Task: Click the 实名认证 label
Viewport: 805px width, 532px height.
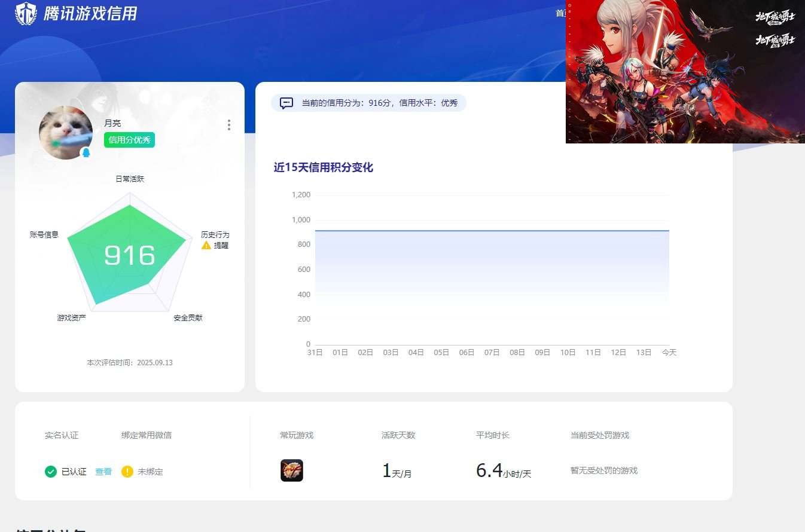Action: [62, 435]
